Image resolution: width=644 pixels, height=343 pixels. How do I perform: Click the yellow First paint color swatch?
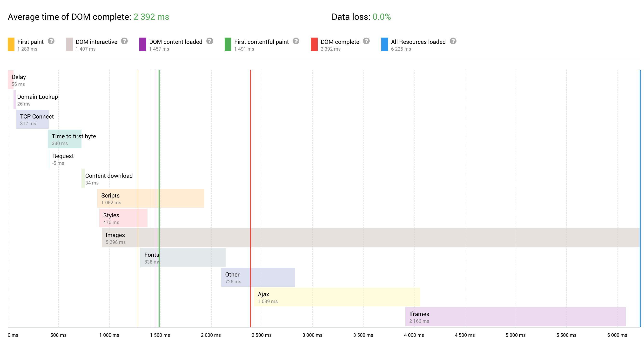tap(11, 45)
